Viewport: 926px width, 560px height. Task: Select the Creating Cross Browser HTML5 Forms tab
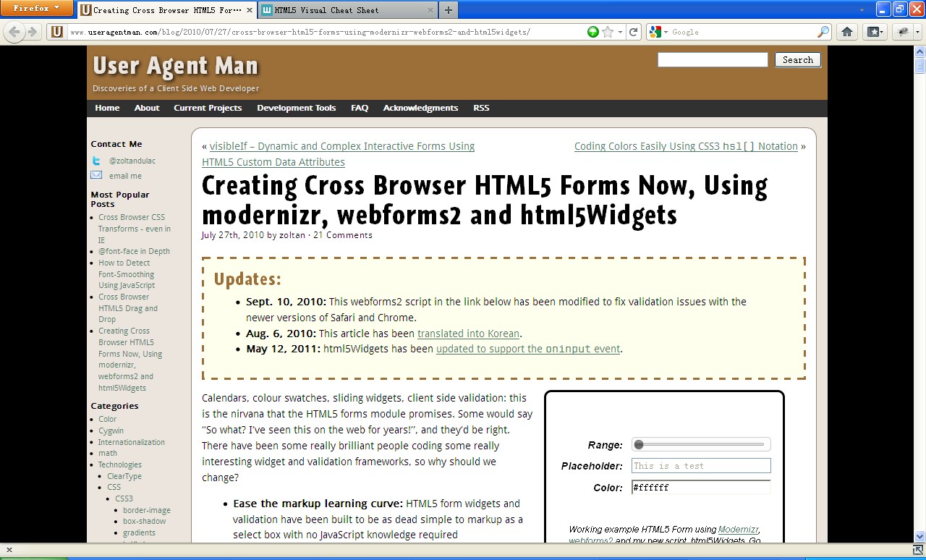coord(166,10)
